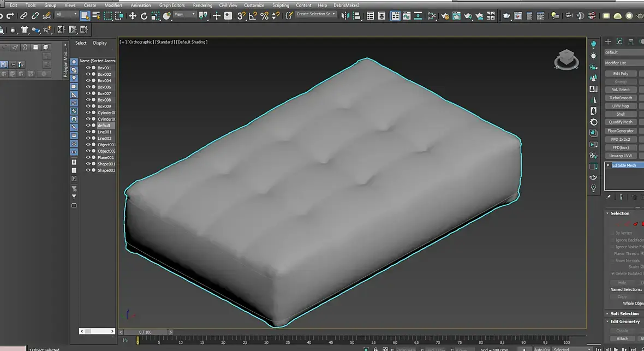The image size is (644, 351).
Task: Activate the Select and Move tool
Action: click(x=132, y=16)
